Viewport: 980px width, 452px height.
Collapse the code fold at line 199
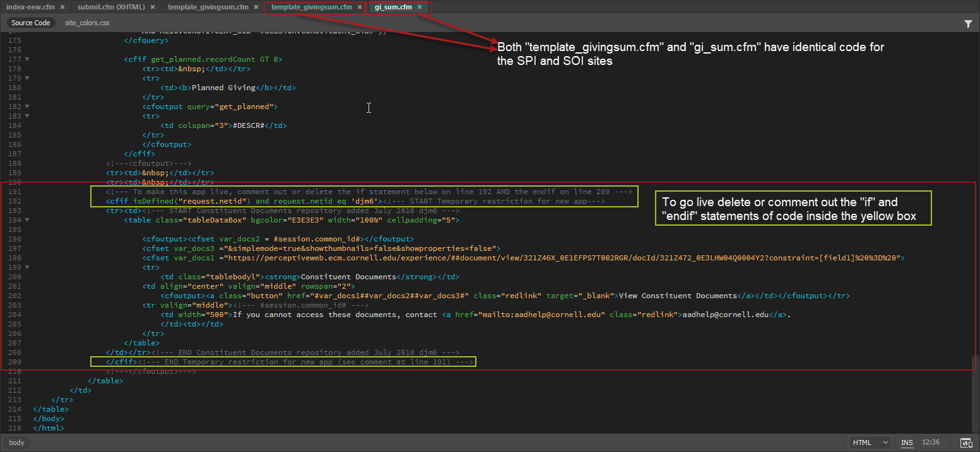[27, 267]
